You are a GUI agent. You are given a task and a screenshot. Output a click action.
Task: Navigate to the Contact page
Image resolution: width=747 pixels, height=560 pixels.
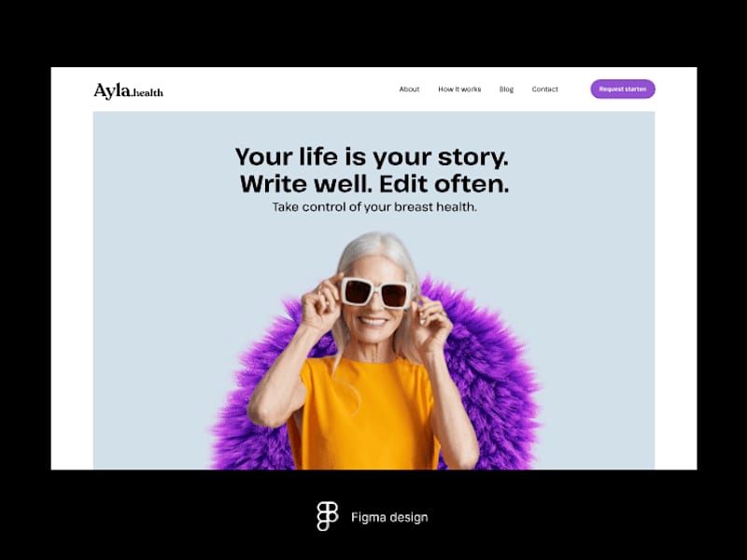(544, 89)
